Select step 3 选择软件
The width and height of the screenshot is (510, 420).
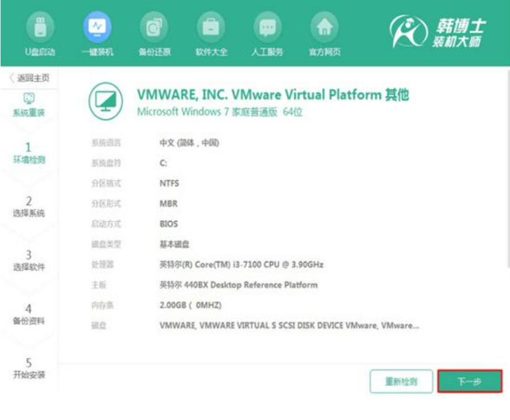tap(28, 260)
